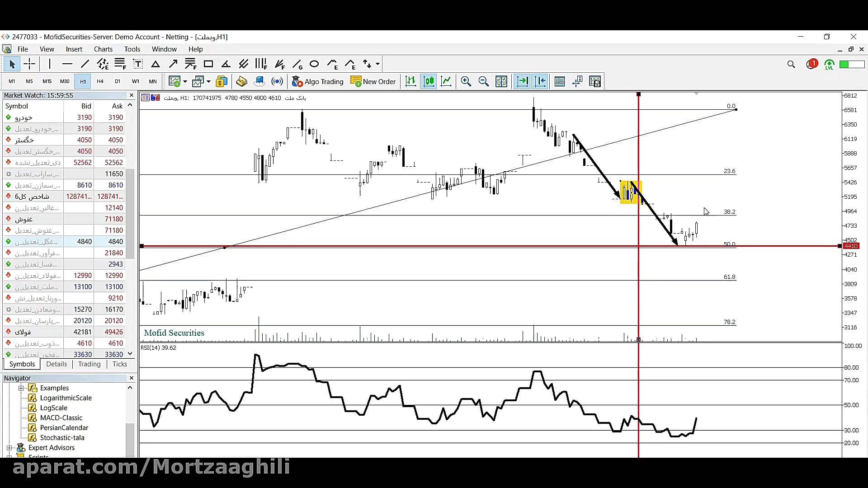The image size is (868, 488).
Task: Open new chart dropdown arrow
Action: [x=185, y=82]
